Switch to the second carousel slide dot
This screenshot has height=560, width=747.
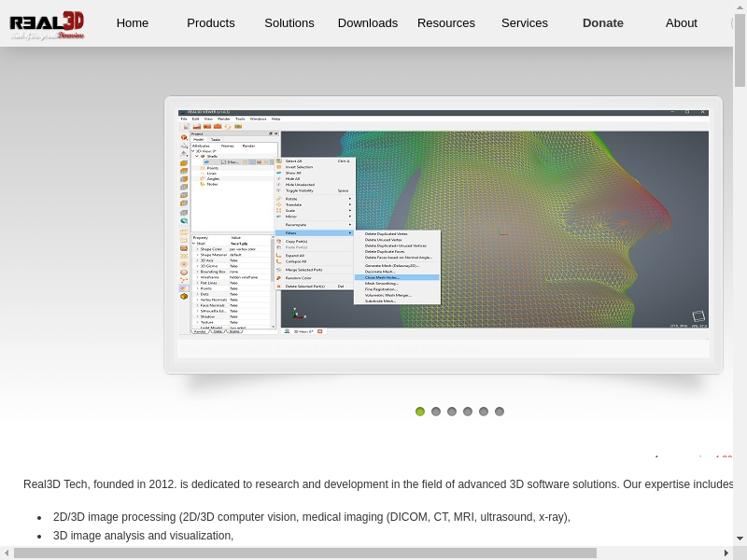point(436,412)
